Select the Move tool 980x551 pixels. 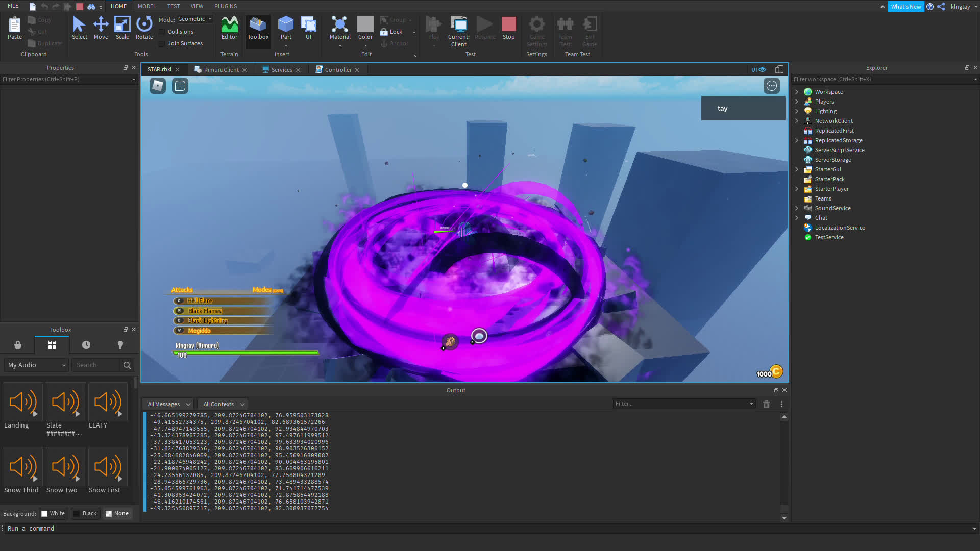click(101, 28)
